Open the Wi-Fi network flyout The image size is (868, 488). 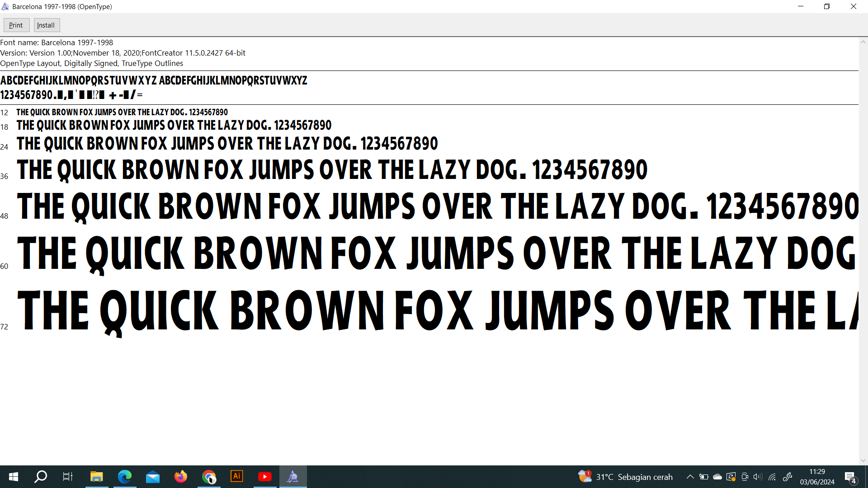point(772,477)
